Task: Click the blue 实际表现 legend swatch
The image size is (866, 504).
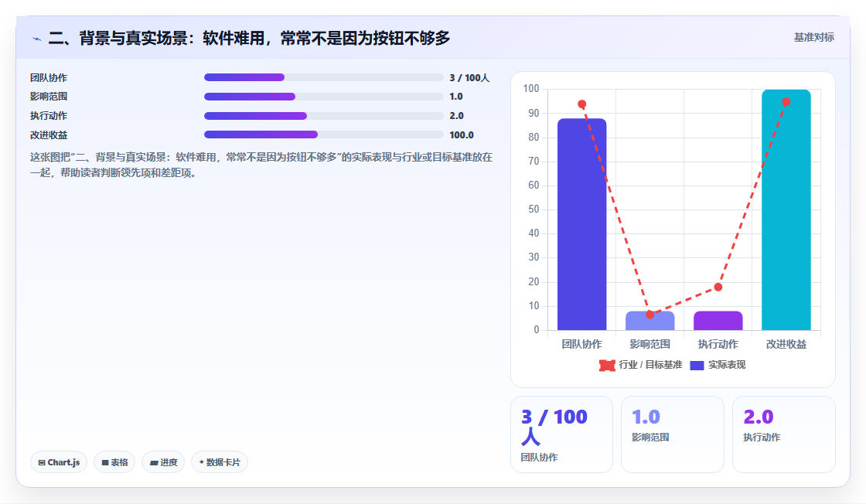Action: pos(697,366)
